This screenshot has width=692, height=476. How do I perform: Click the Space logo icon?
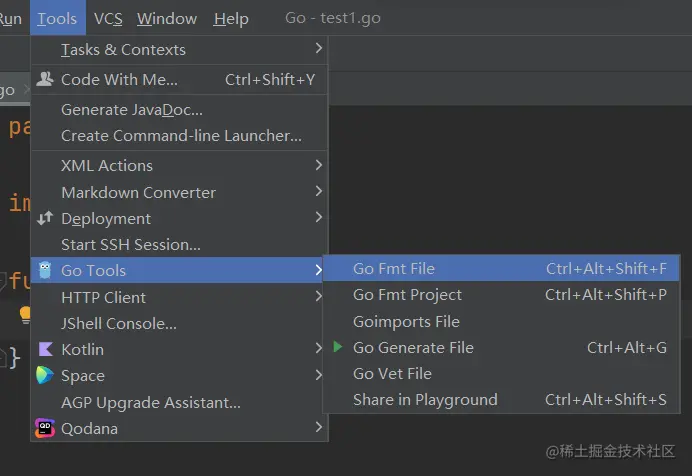45,376
